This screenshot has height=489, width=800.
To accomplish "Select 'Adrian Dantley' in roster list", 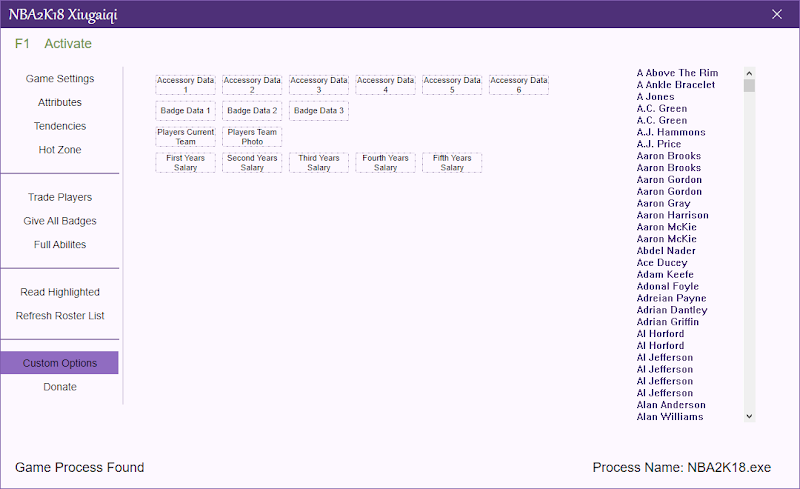I will pos(672,310).
